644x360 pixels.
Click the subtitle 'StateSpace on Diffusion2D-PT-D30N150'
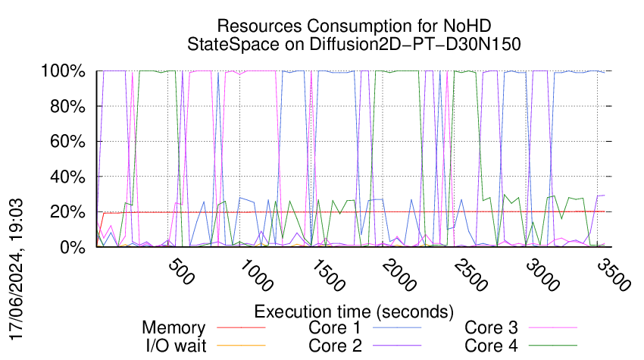(354, 44)
